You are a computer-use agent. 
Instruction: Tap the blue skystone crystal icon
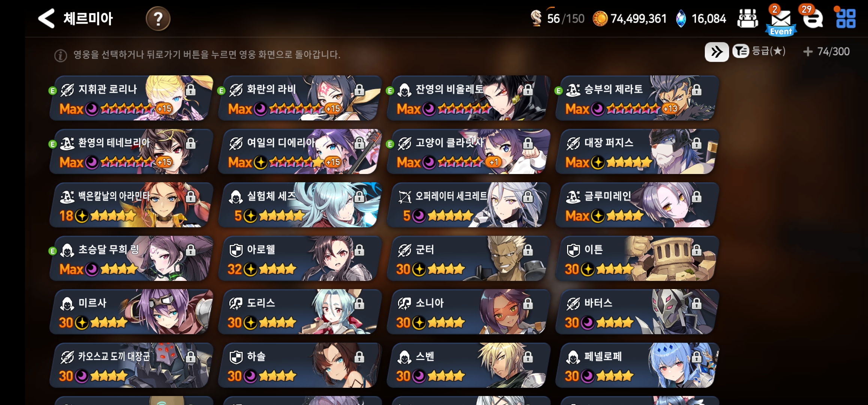click(x=681, y=19)
